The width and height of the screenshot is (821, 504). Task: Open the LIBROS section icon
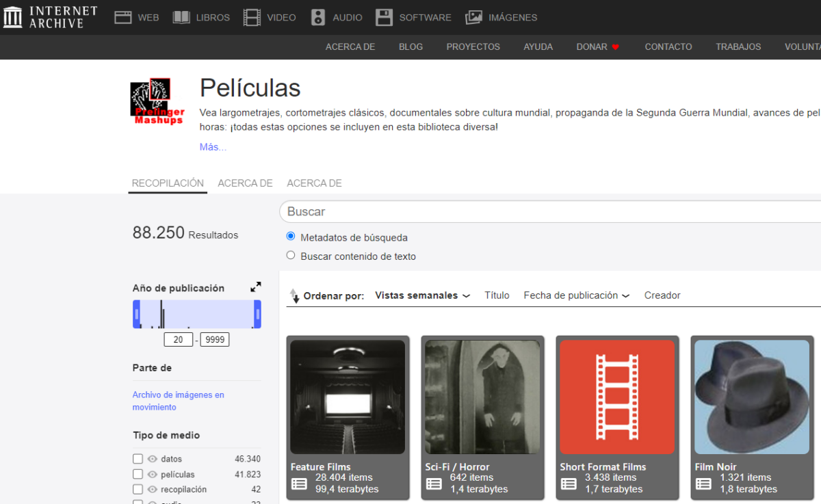pos(181,17)
